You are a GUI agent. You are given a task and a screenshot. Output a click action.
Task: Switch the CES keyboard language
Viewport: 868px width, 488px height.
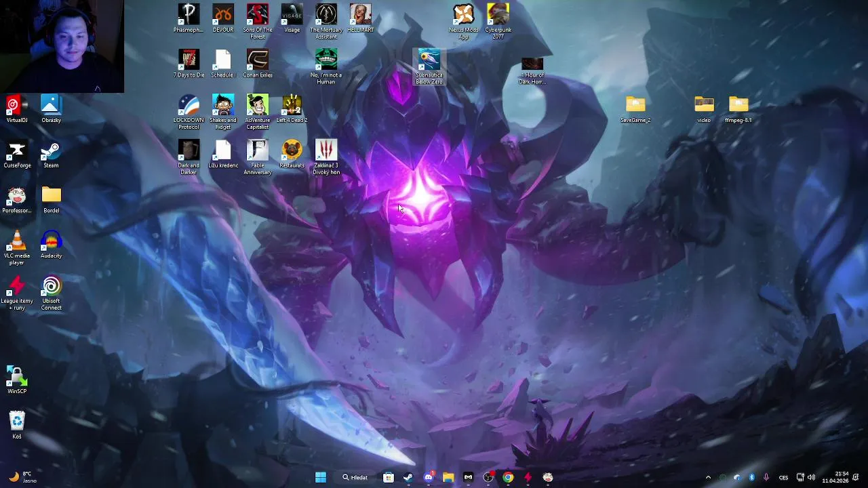(x=783, y=477)
